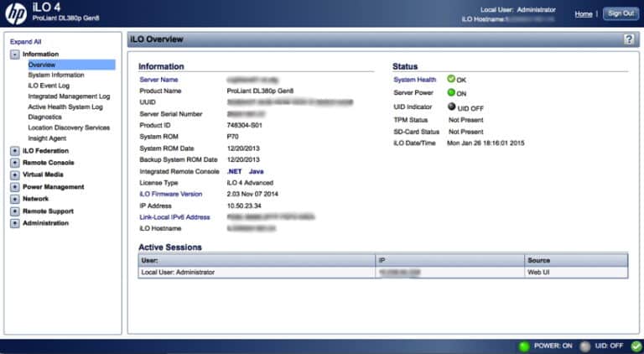Open Diagnostics page
Viewport: 644px width, 354px height.
pyautogui.click(x=44, y=117)
